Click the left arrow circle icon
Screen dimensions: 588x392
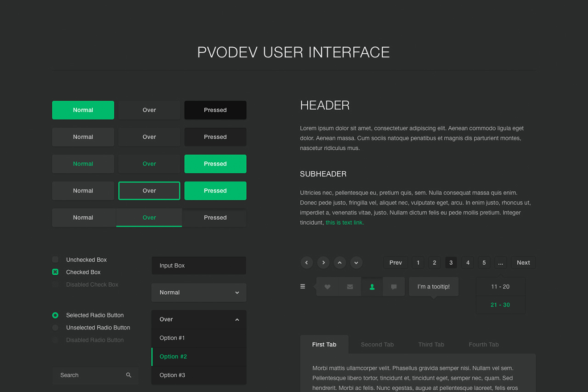[x=307, y=262]
